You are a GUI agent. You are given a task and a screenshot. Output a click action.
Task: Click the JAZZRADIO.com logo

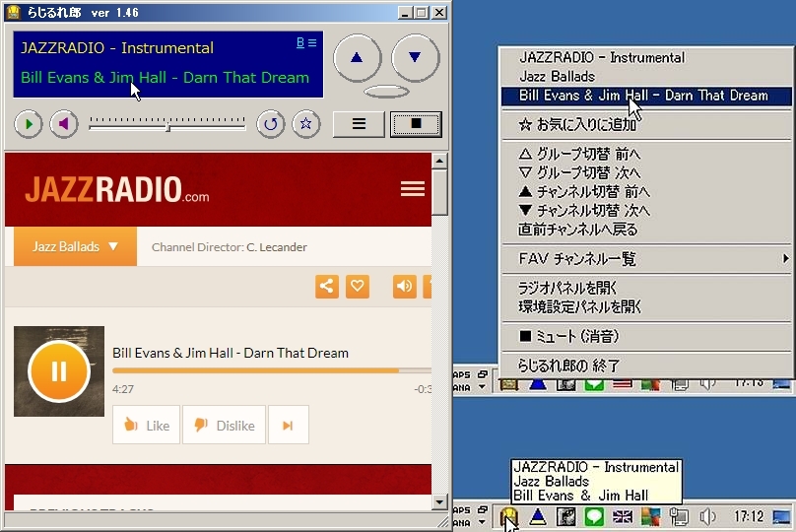pyautogui.click(x=117, y=189)
